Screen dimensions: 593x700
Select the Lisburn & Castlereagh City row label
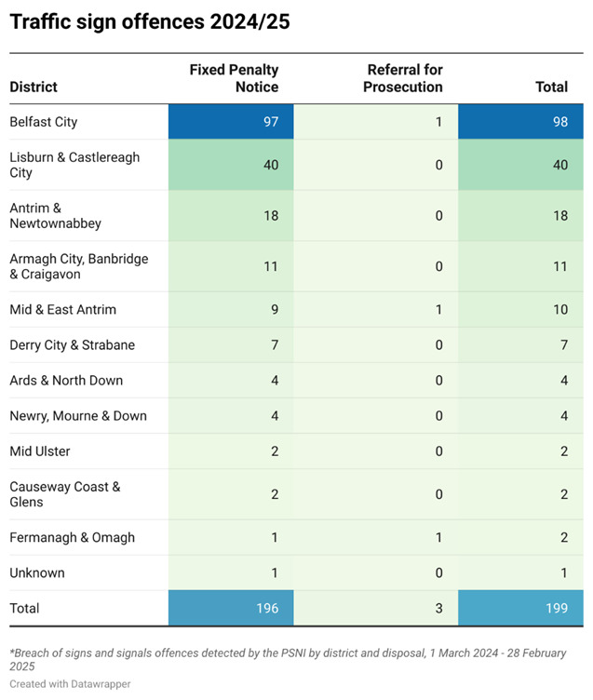(x=74, y=165)
